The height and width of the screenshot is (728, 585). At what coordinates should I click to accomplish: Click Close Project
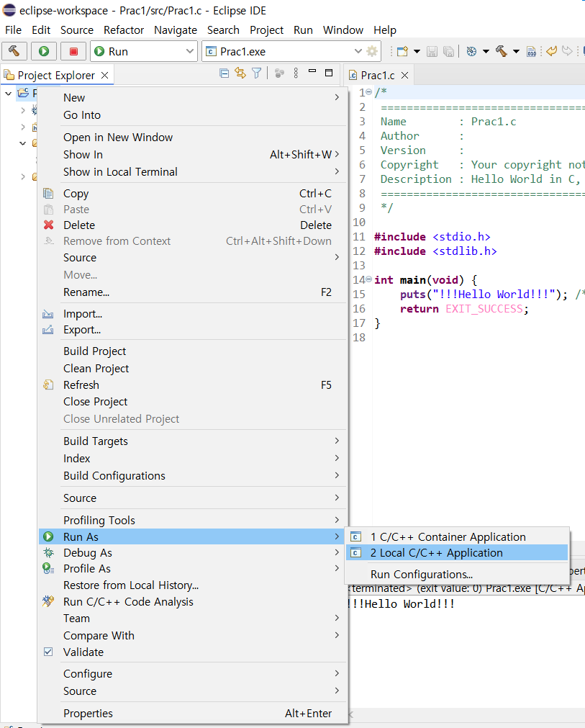click(193, 402)
